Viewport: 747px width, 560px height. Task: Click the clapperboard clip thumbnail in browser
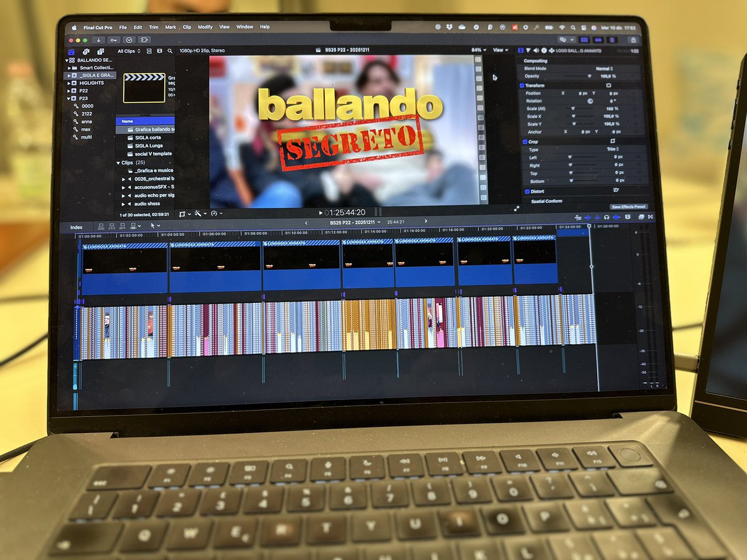144,87
